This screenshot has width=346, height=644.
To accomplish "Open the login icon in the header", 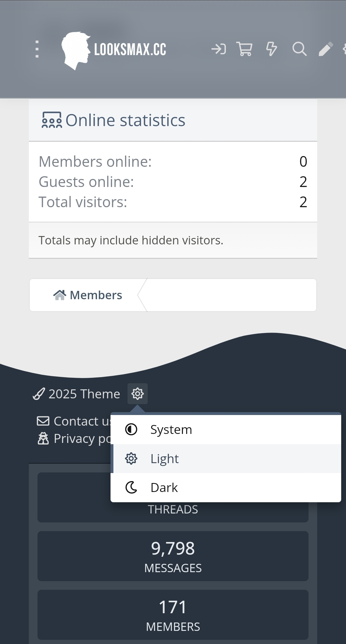I will tap(219, 49).
